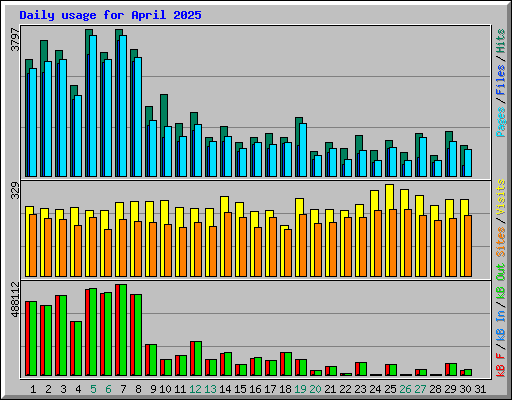Click day label 15 on the x-axis

tap(240, 389)
